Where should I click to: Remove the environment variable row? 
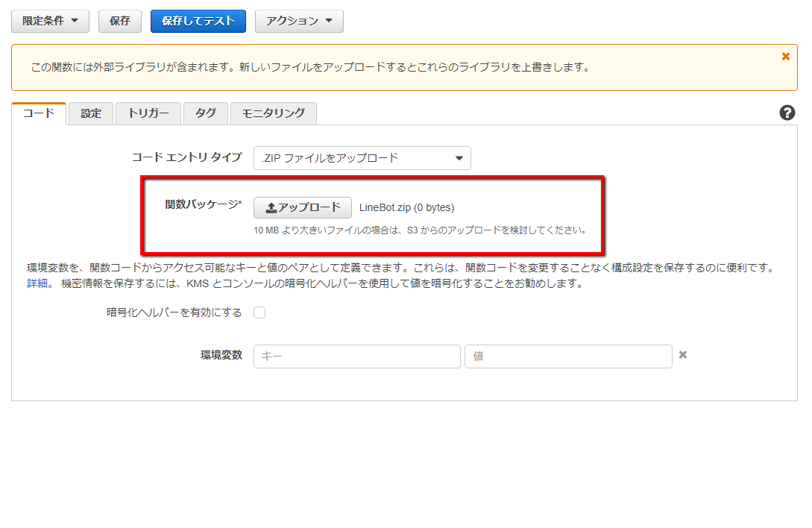pyautogui.click(x=682, y=355)
